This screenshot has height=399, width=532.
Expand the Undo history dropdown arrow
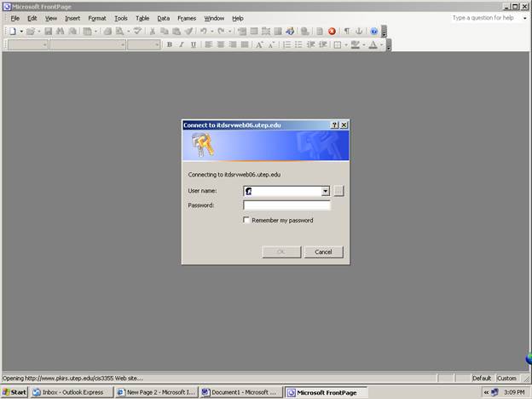pyautogui.click(x=212, y=32)
